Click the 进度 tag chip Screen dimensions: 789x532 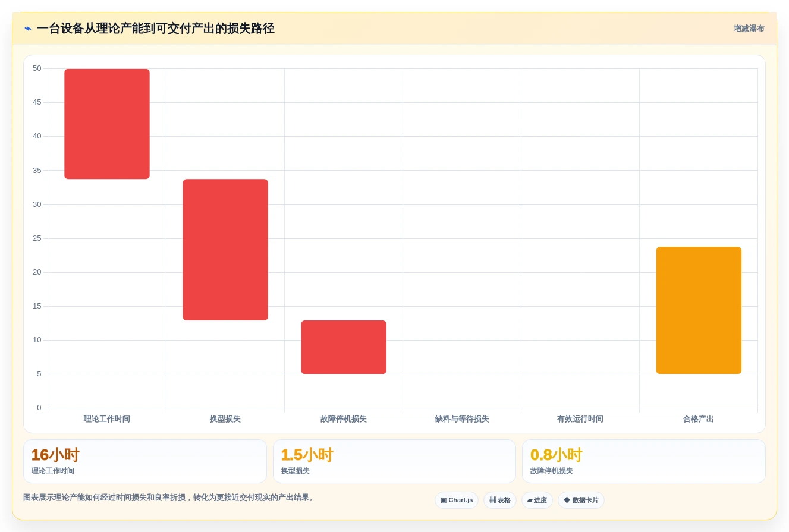pos(537,500)
